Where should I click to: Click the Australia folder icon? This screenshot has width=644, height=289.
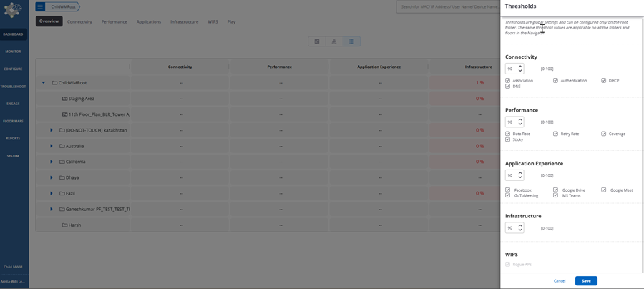[62, 146]
